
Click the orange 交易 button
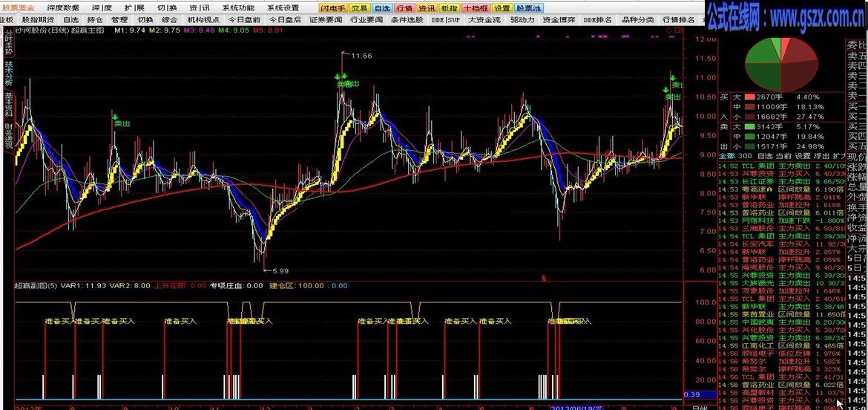359,8
